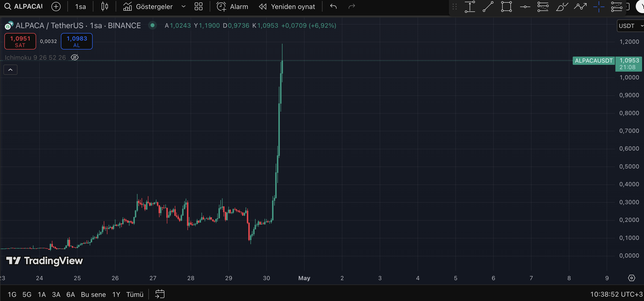Click the ALPACAUSDT price label tag

point(594,61)
